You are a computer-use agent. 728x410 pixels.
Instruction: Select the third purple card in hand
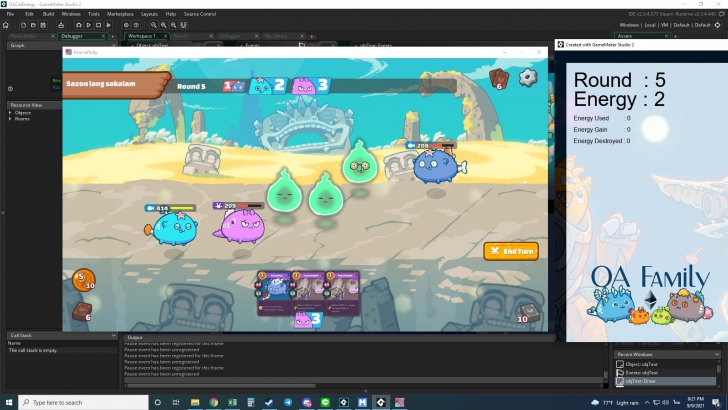(x=343, y=293)
